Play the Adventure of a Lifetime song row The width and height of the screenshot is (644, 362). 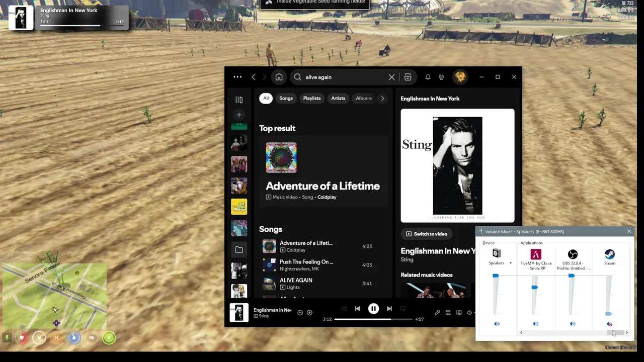coord(323,246)
